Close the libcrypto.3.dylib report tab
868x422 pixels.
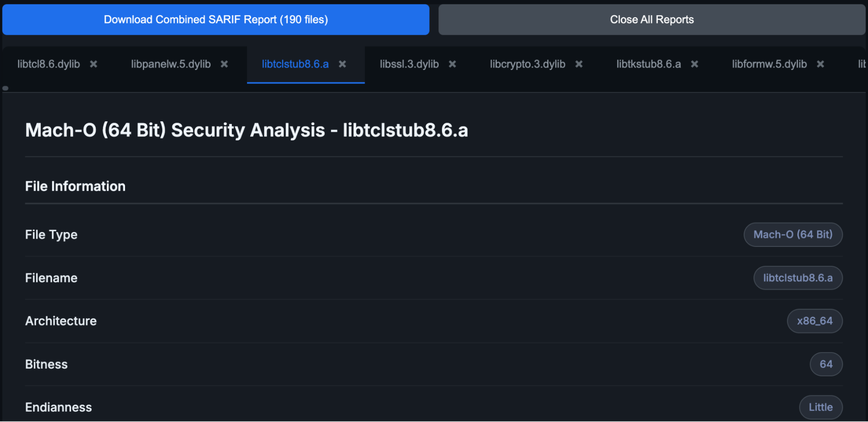pos(579,64)
